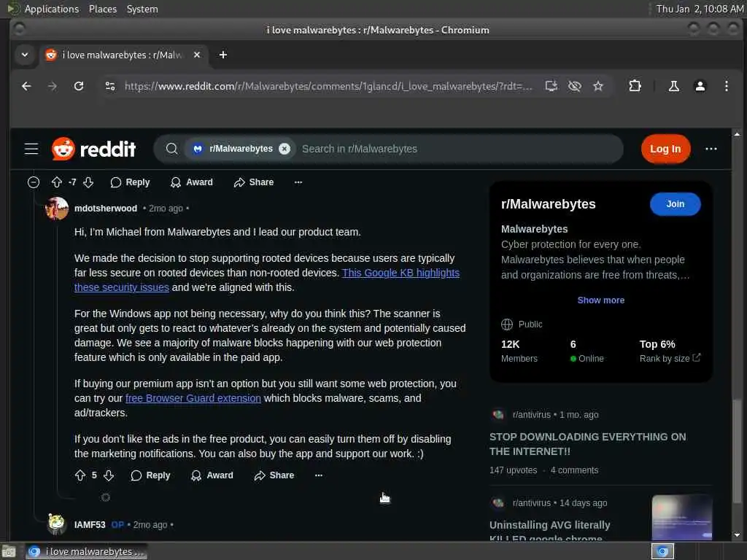Open Reddit header three-dot menu
Viewport: 747px width, 560px height.
[x=711, y=149]
